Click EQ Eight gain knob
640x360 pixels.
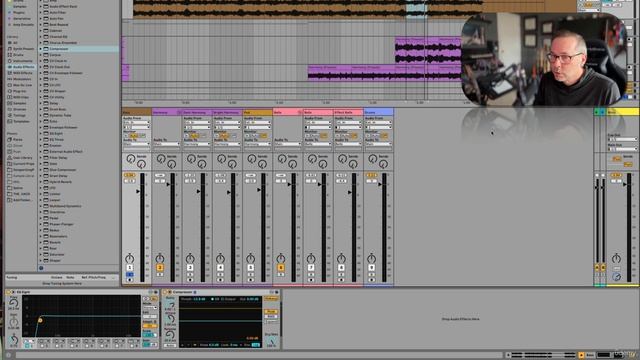pos(13,322)
